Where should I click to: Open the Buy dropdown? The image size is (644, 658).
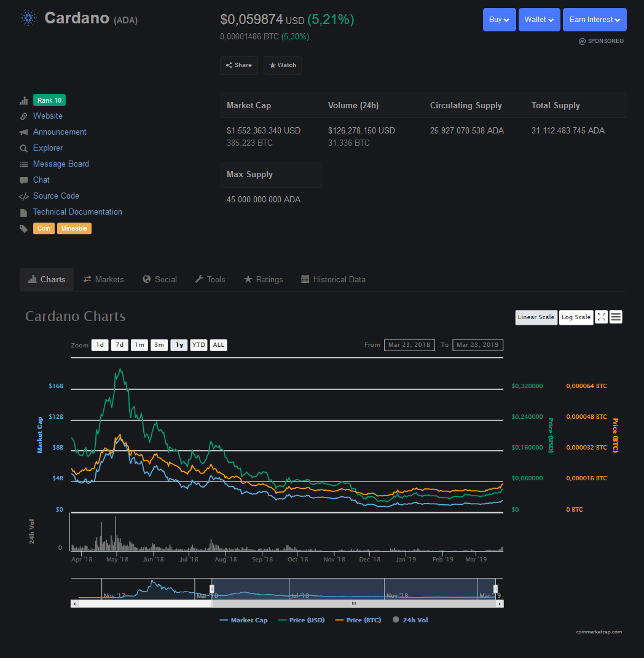500,20
